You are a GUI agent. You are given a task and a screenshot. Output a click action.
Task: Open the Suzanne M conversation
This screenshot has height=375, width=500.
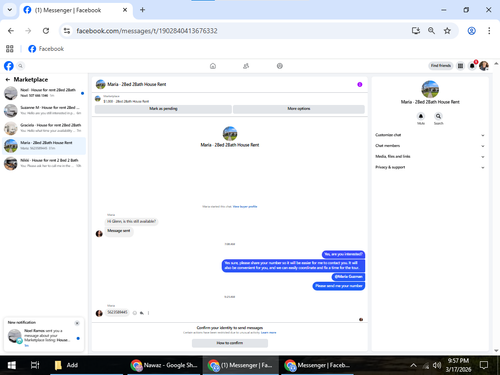pyautogui.click(x=44, y=110)
